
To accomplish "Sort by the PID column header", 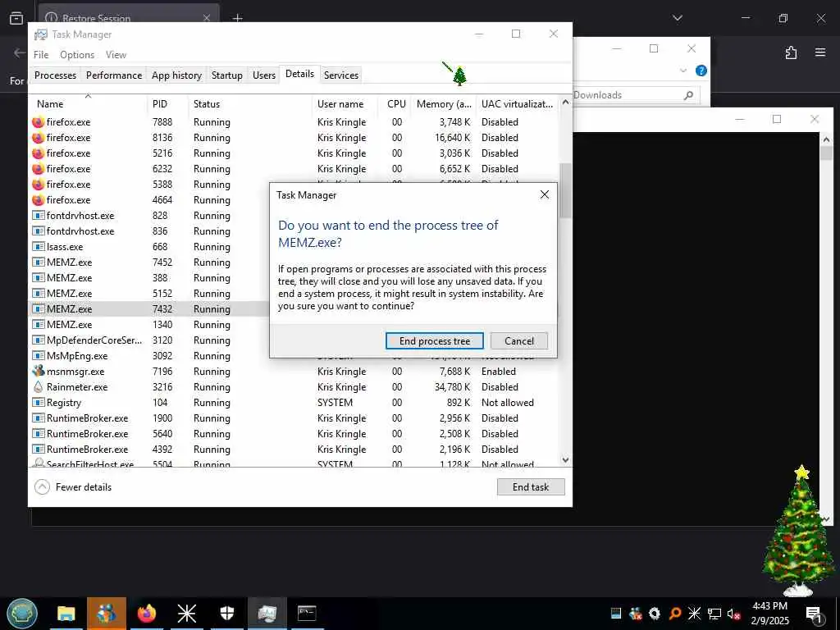I will tap(167, 104).
